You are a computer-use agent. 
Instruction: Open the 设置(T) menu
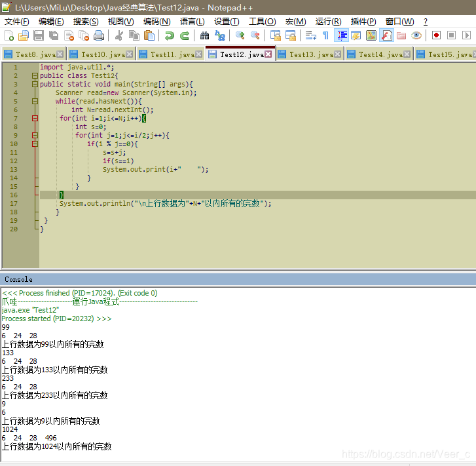click(227, 22)
